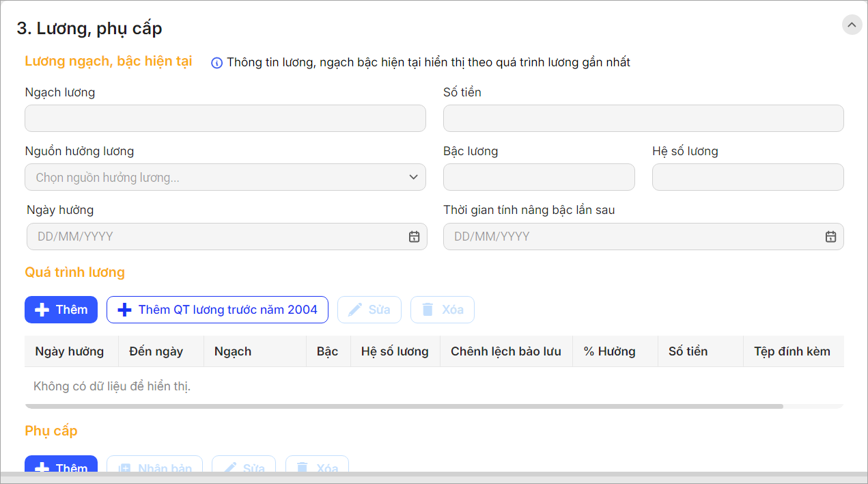Image resolution: width=868 pixels, height=484 pixels.
Task: Click the Xóa trash button in Quá trình lương
Action: [443, 310]
